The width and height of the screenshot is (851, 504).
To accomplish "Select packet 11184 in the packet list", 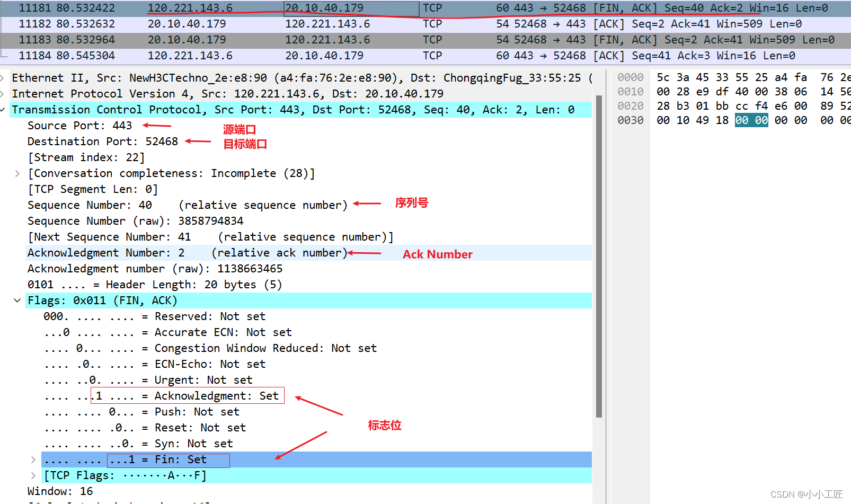I will point(425,56).
